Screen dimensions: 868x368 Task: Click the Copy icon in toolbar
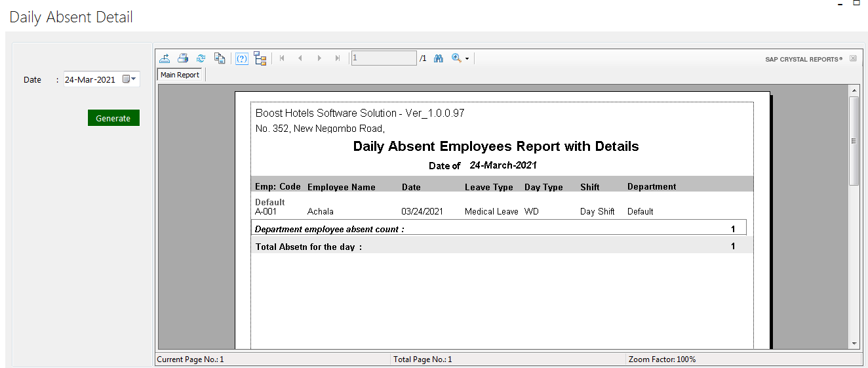point(220,58)
